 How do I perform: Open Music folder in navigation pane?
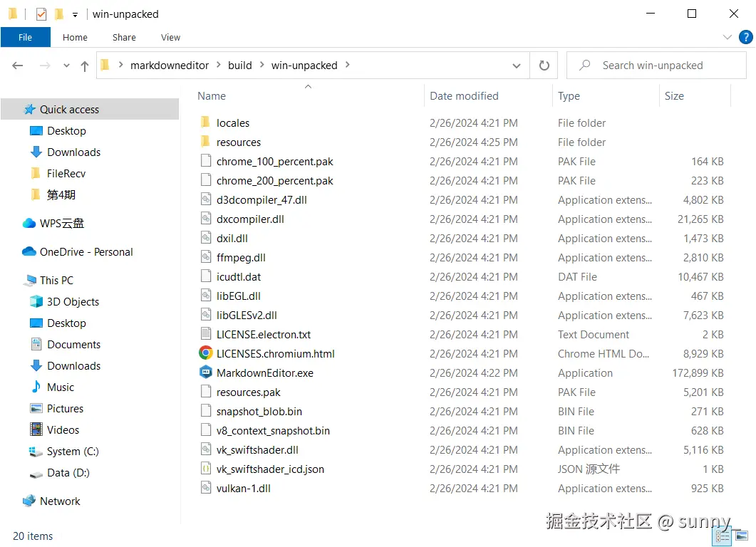52,387
